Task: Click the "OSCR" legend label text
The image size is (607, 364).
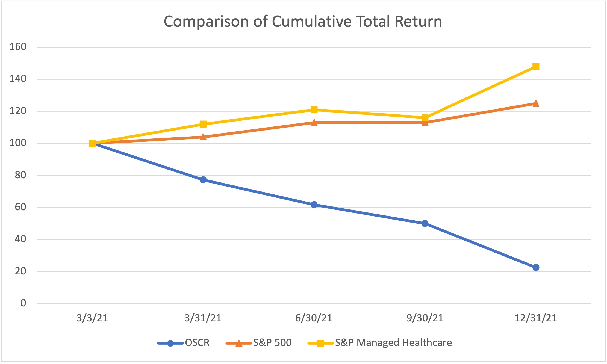Action: click(x=197, y=343)
